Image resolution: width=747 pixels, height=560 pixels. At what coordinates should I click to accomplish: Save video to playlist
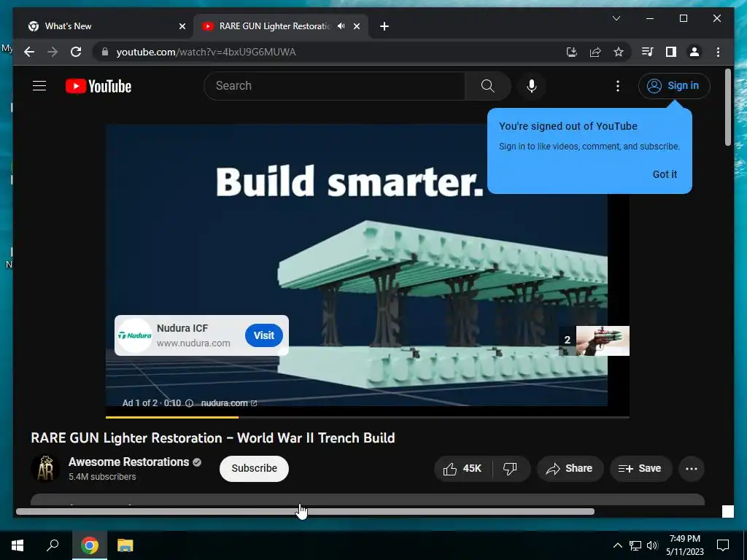(x=640, y=469)
